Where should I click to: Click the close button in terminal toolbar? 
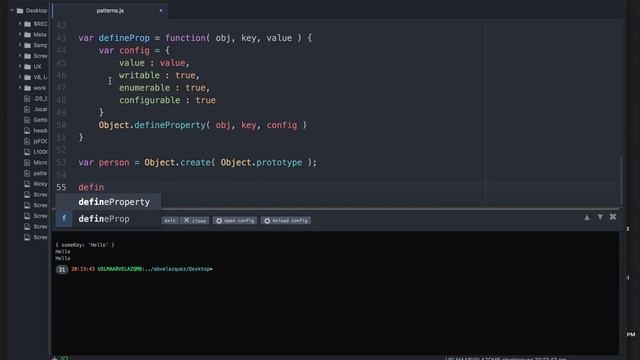(195, 221)
